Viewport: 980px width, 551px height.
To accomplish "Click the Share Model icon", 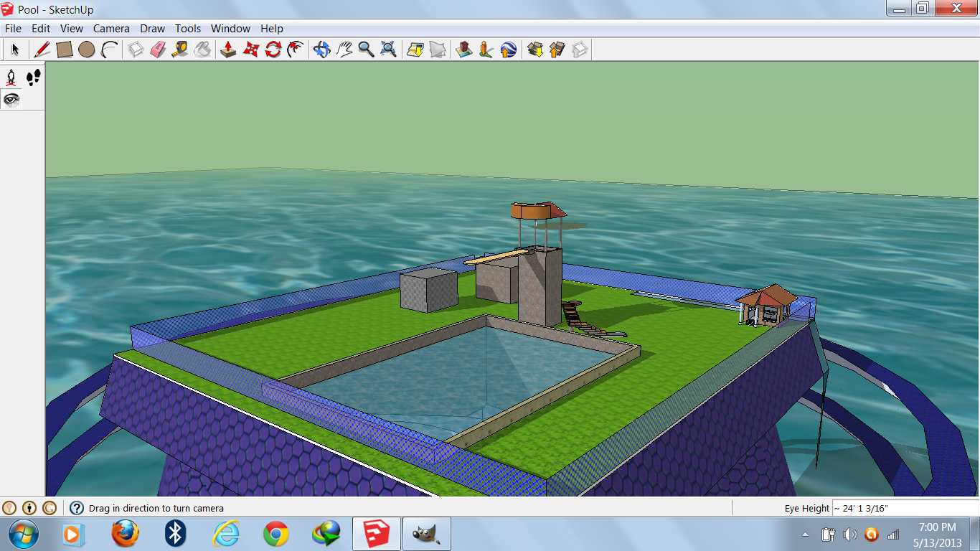I will point(557,50).
